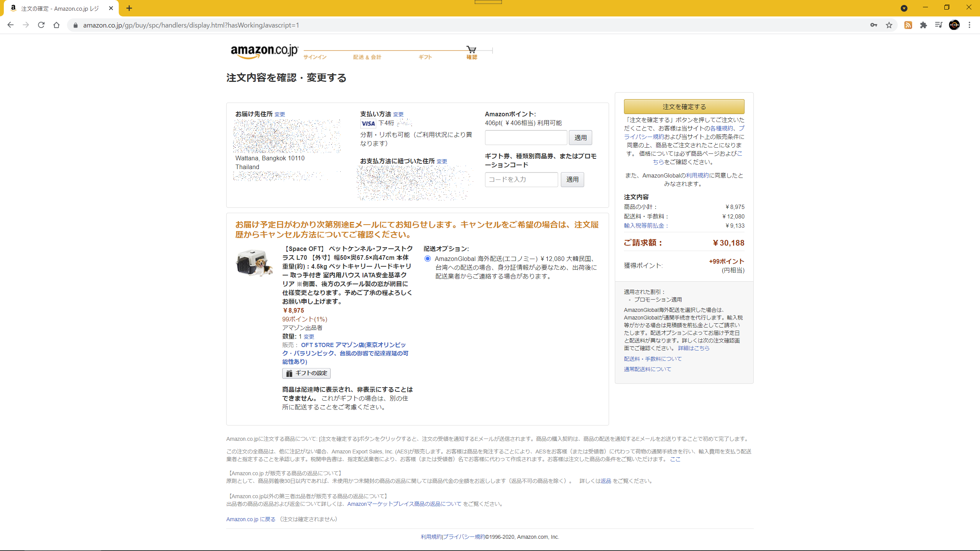Click Amazon.co.jp に戻る link

tap(251, 519)
